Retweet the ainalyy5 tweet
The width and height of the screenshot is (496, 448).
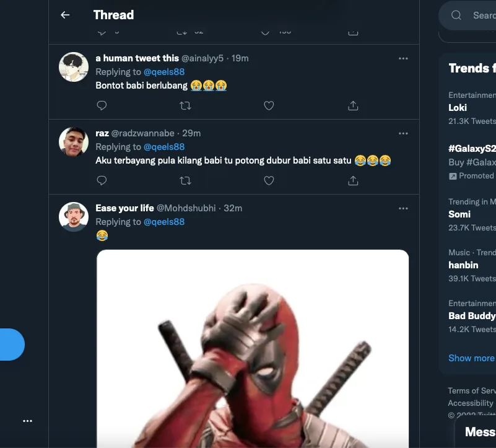pos(185,106)
